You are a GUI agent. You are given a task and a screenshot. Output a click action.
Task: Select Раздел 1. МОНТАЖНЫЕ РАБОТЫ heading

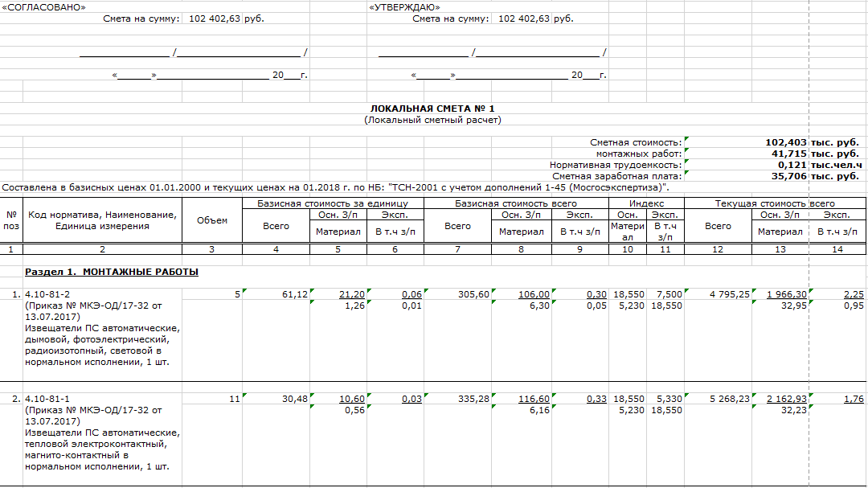click(112, 272)
